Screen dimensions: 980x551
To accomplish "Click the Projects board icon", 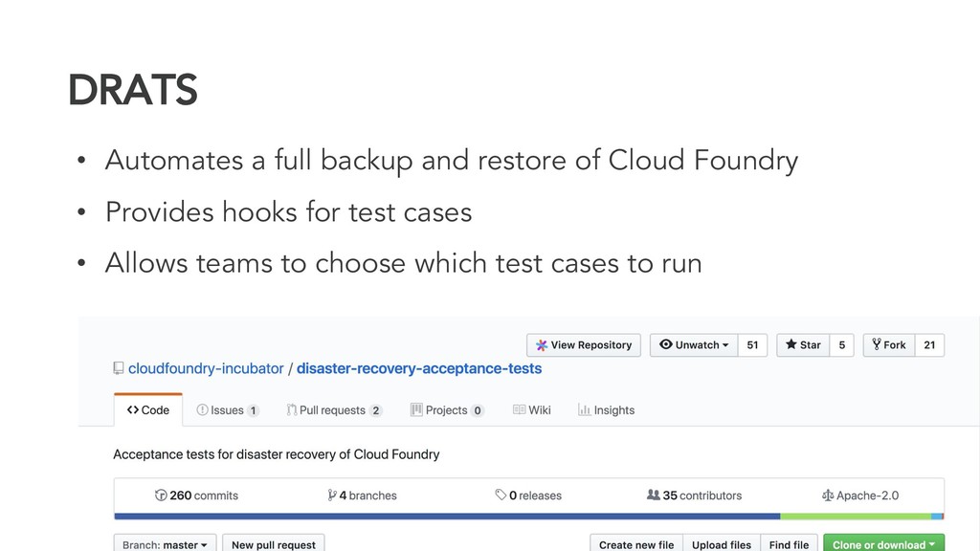I will coord(416,410).
